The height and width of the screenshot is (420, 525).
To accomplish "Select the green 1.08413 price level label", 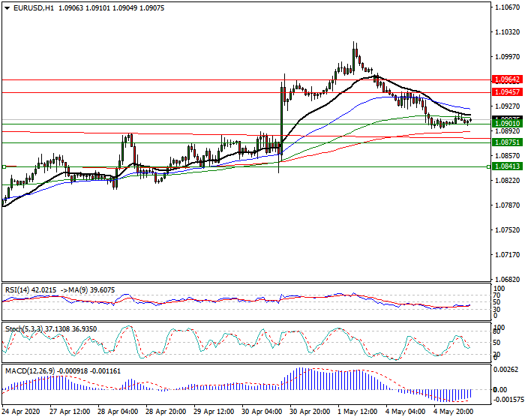I will pyautogui.click(x=507, y=166).
